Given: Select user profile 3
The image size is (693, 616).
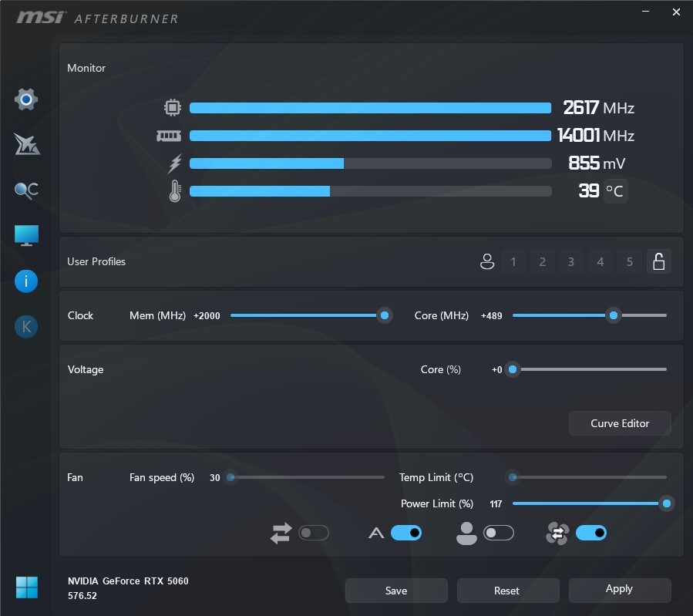Looking at the screenshot, I should pyautogui.click(x=571, y=261).
